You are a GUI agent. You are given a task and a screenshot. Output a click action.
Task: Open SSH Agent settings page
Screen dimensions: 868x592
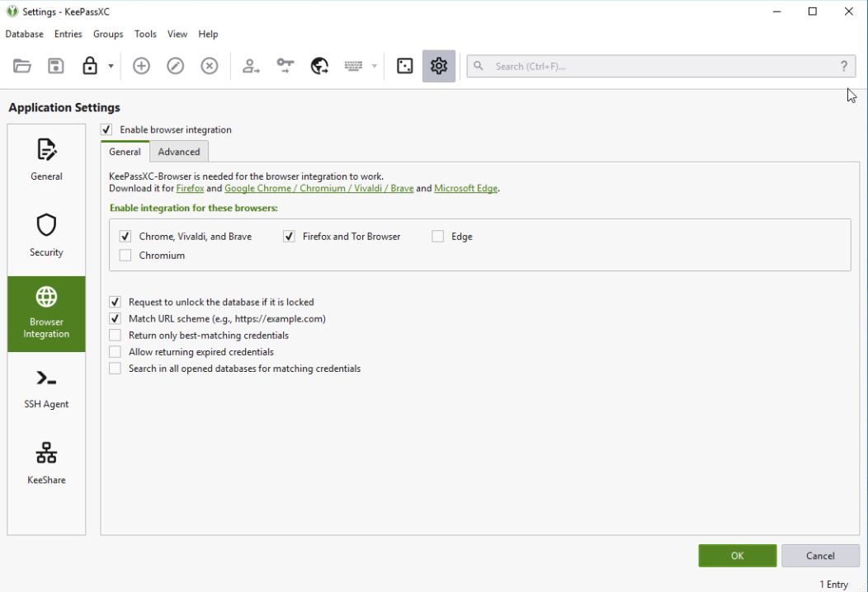point(46,389)
